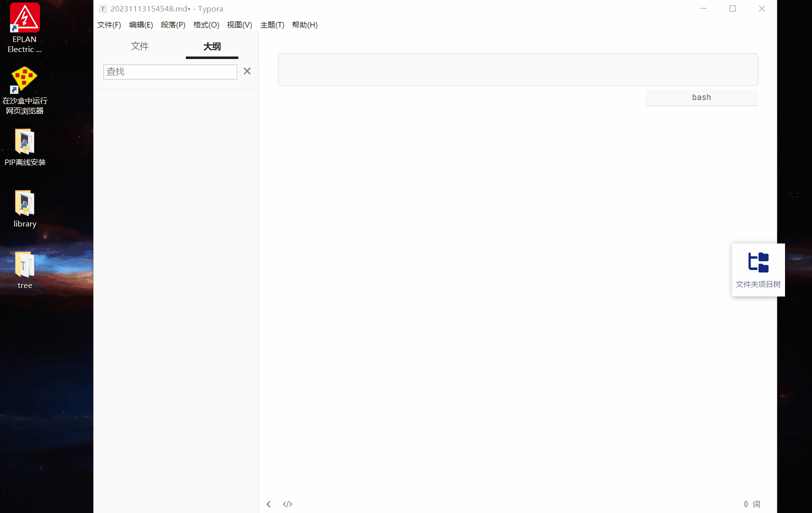
Task: Expand the 视图(V) menu
Action: [x=239, y=25]
